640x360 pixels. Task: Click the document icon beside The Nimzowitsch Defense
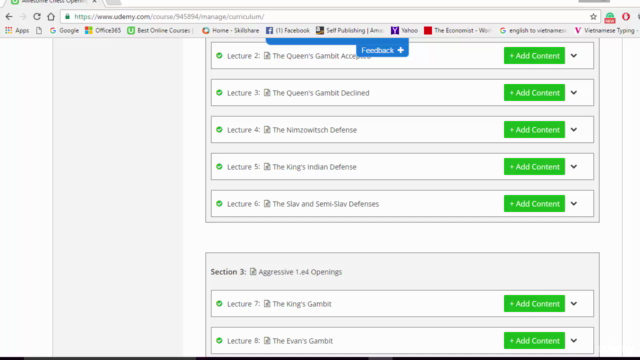click(x=267, y=129)
